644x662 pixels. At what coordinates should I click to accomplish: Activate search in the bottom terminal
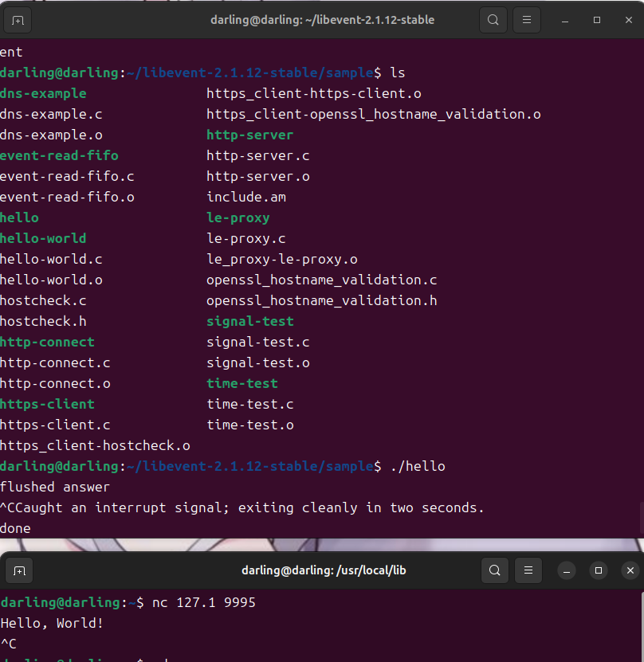tap(494, 570)
